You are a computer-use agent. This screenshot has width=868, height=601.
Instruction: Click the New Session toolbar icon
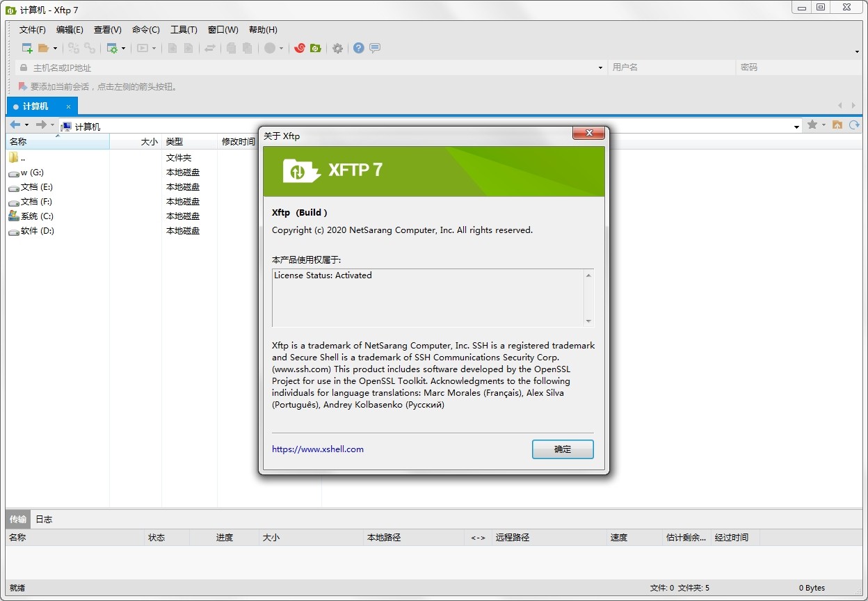(27, 48)
